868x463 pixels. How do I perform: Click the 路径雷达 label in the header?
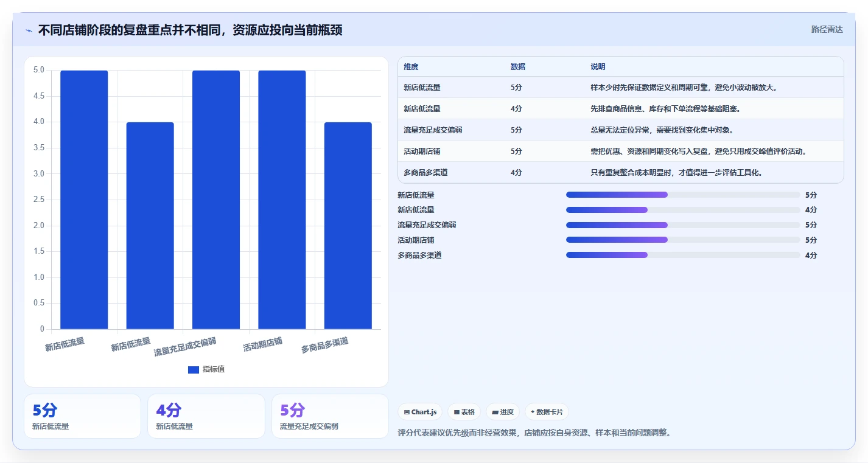click(827, 29)
